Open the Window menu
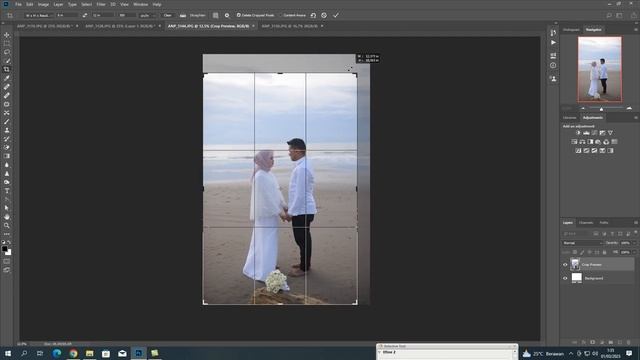 pyautogui.click(x=140, y=4)
